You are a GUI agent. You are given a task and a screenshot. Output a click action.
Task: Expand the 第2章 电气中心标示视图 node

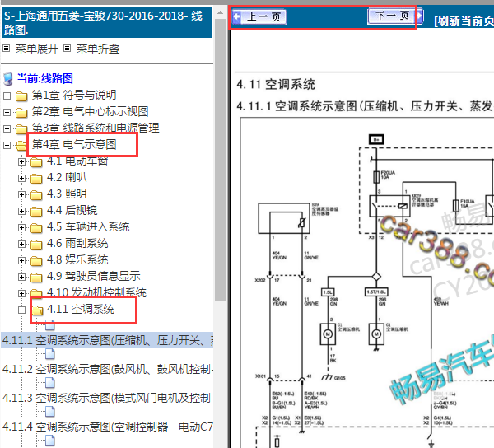click(x=7, y=112)
